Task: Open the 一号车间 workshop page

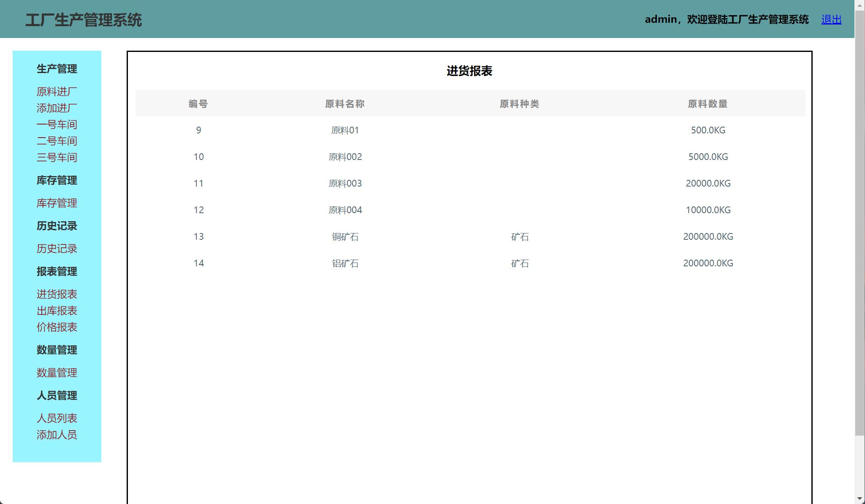Action: tap(57, 124)
